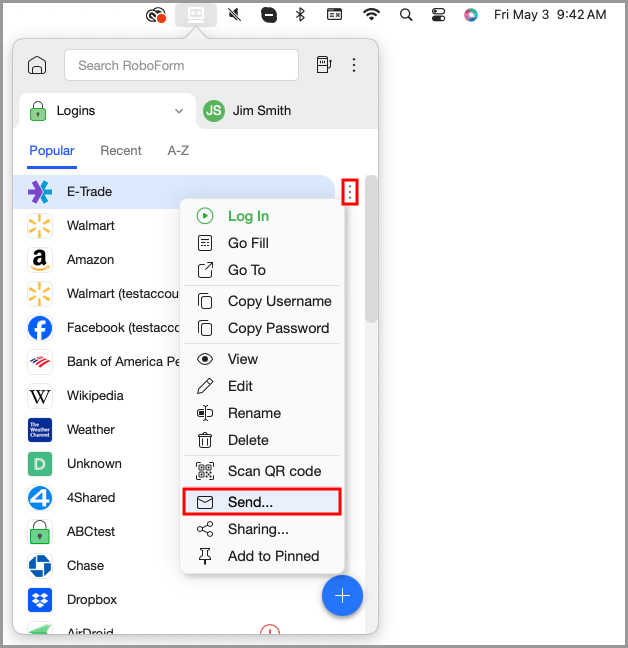
Task: Open the Unknown login entry
Action: click(97, 464)
